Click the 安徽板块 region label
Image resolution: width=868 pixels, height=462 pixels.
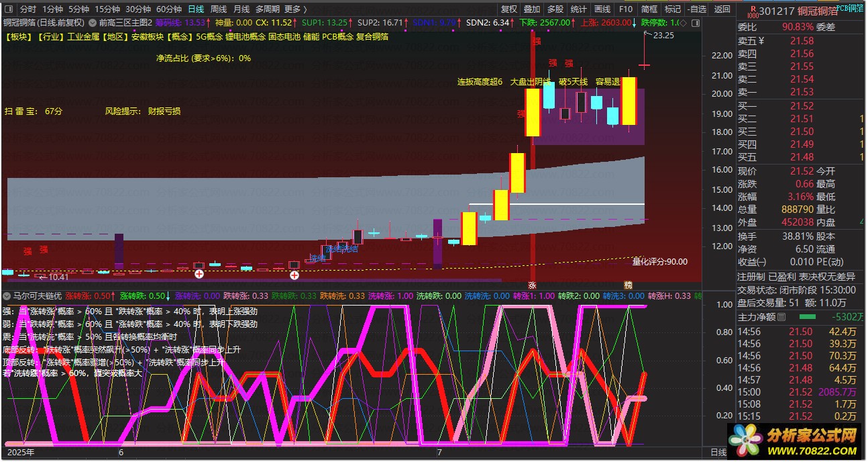(148, 37)
